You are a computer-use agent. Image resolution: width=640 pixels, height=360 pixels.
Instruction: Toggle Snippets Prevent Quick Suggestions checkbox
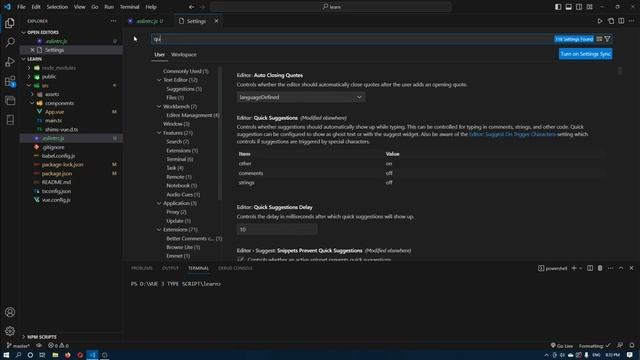click(241, 260)
